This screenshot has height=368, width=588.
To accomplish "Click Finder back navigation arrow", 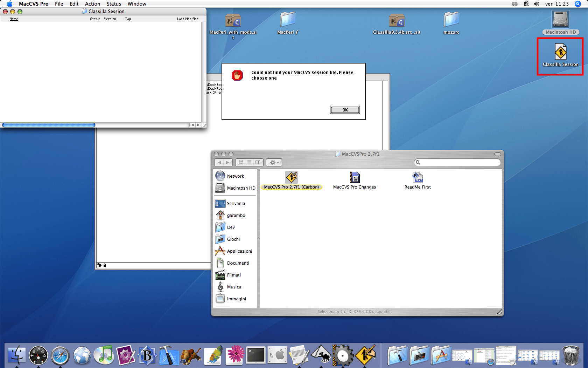I will click(x=219, y=162).
